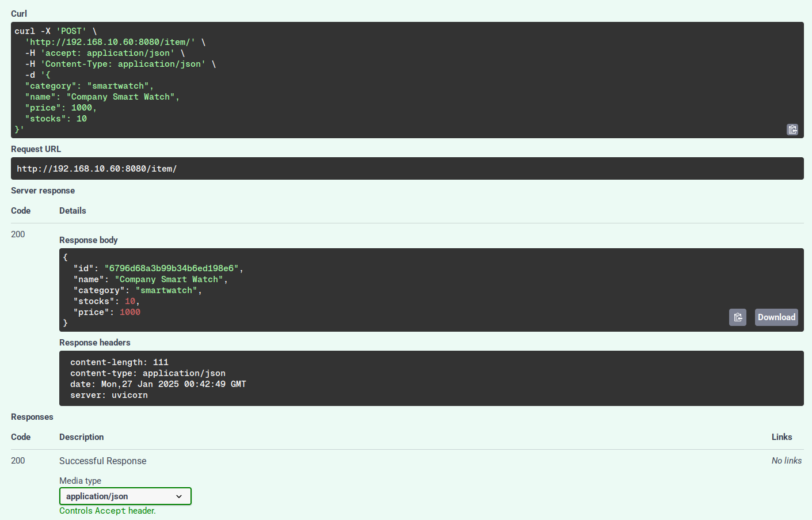The width and height of the screenshot is (812, 520).
Task: Click the chevron arrow on media type selector
Action: click(179, 496)
